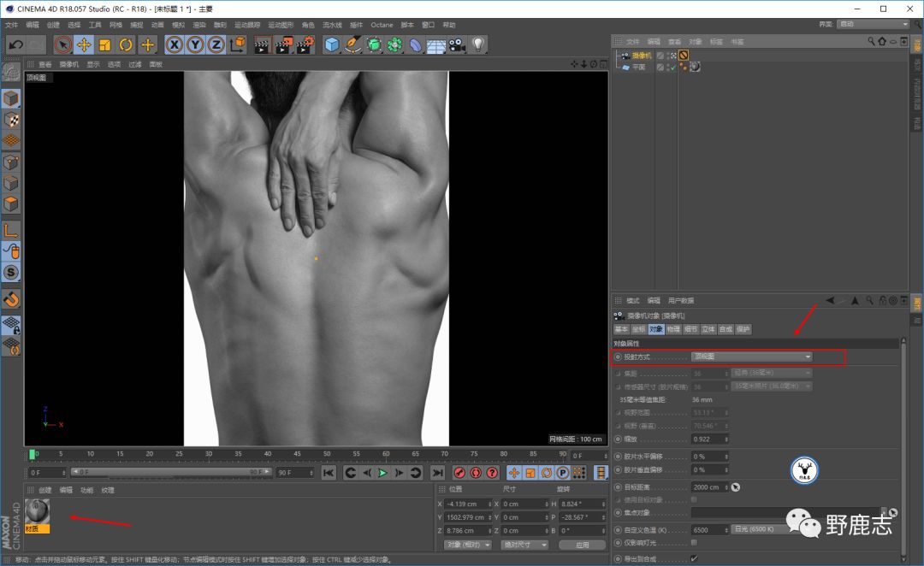Click the 应用 apply button
This screenshot has width=924, height=566.
coord(582,545)
